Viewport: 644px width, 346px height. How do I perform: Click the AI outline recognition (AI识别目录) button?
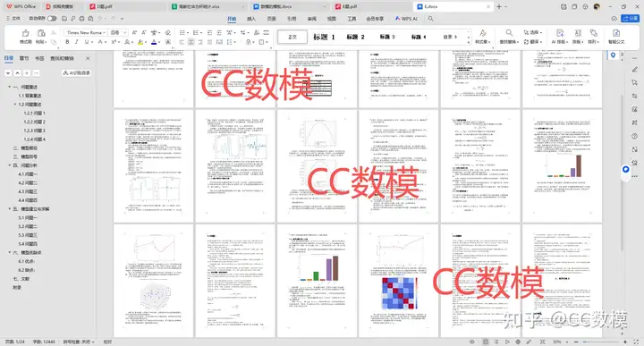76,72
